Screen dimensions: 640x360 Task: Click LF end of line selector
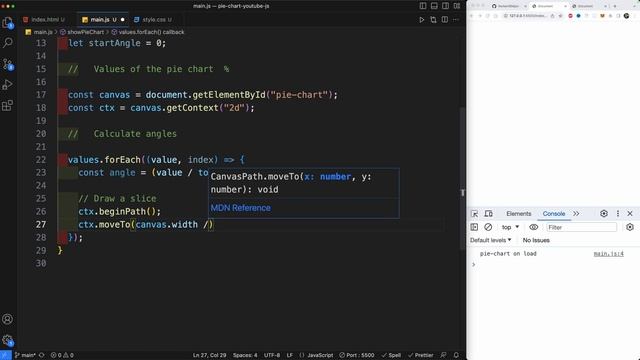(x=289, y=355)
